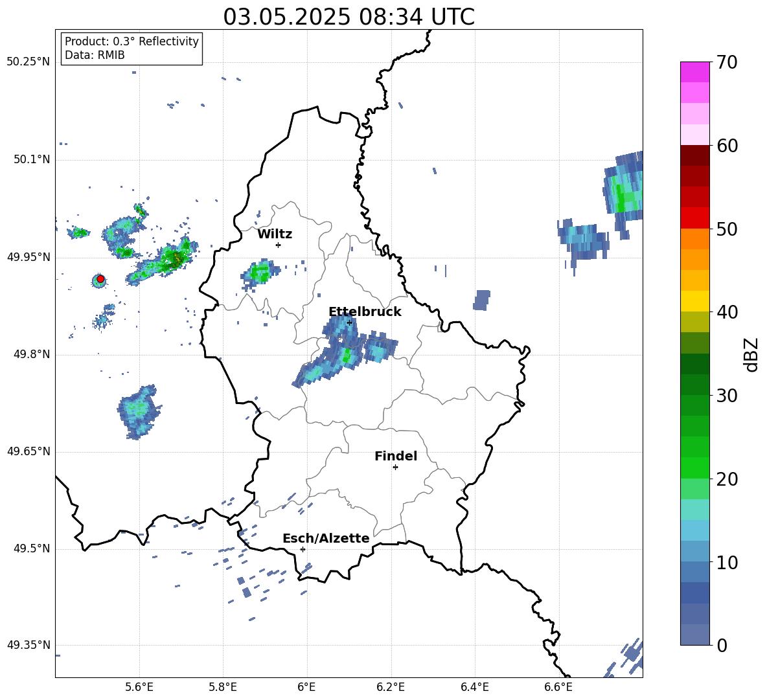
Task: Click the Wiltz station cross marker
Action: coord(278,245)
